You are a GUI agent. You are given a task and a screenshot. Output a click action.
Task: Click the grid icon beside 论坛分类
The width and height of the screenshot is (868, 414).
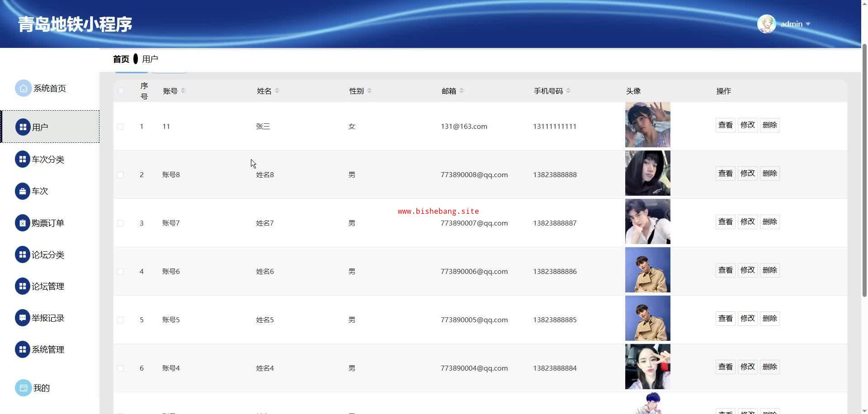tap(23, 254)
